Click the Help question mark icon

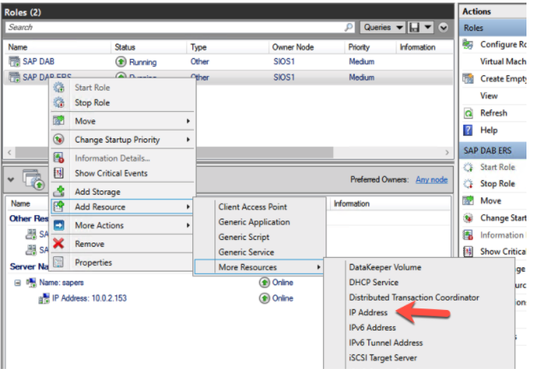coord(468,131)
